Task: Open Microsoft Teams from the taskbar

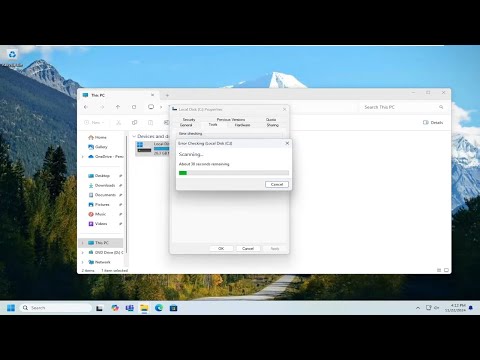Action: tap(129, 308)
